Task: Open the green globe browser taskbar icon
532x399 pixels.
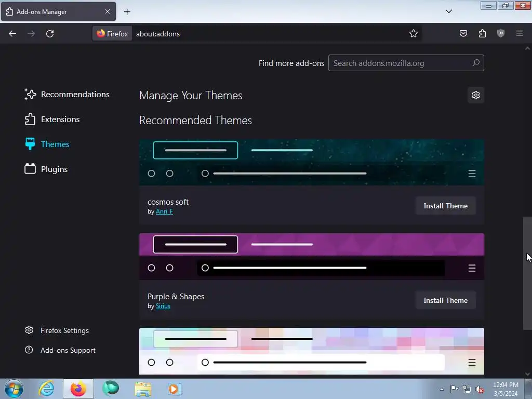Action: [111, 389]
